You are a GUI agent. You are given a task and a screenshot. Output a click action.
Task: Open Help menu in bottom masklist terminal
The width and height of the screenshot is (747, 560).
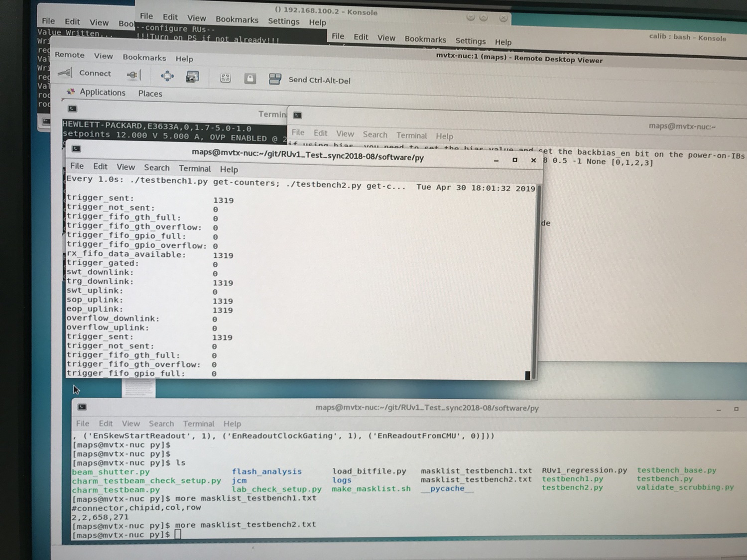point(232,424)
